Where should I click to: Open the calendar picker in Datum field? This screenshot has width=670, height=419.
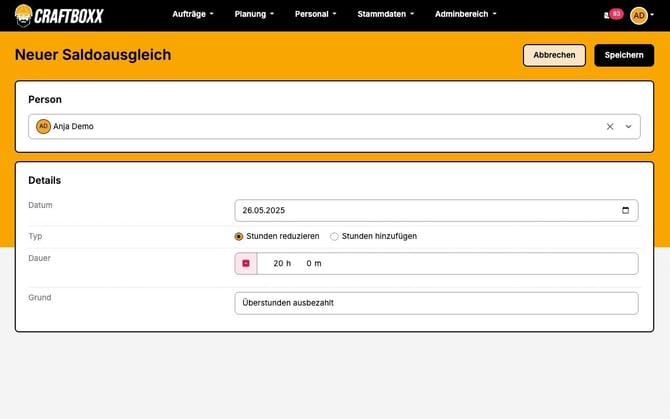point(626,210)
